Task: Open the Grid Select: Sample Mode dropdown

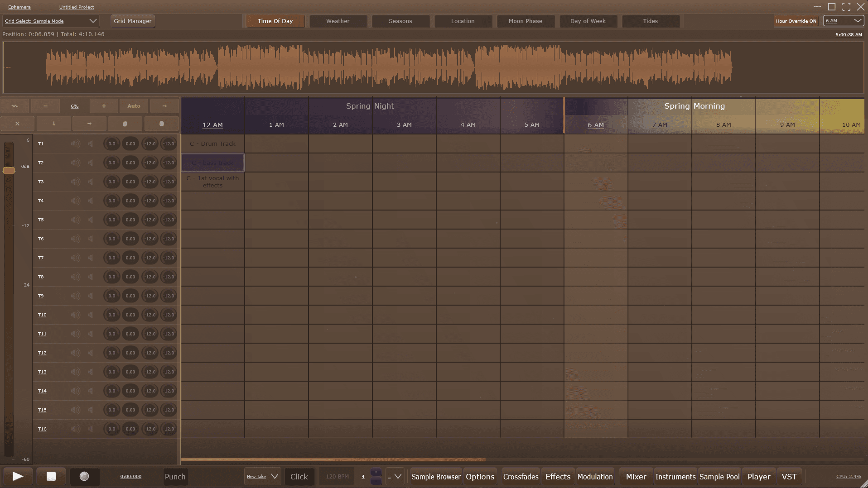Action: click(50, 21)
